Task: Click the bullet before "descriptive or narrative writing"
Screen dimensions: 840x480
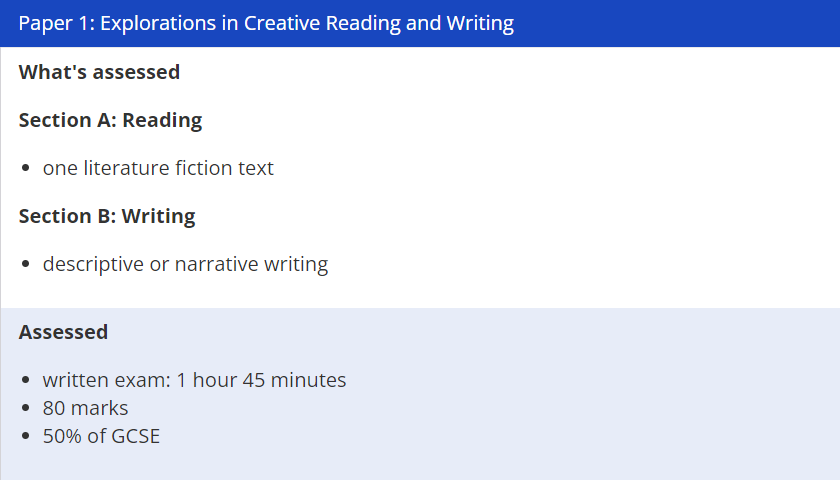Action: (25, 264)
